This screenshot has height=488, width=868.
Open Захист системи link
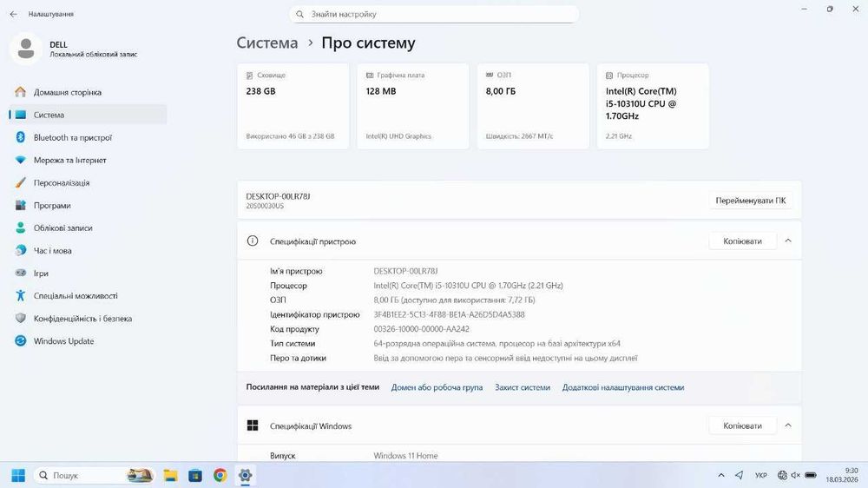pos(523,388)
